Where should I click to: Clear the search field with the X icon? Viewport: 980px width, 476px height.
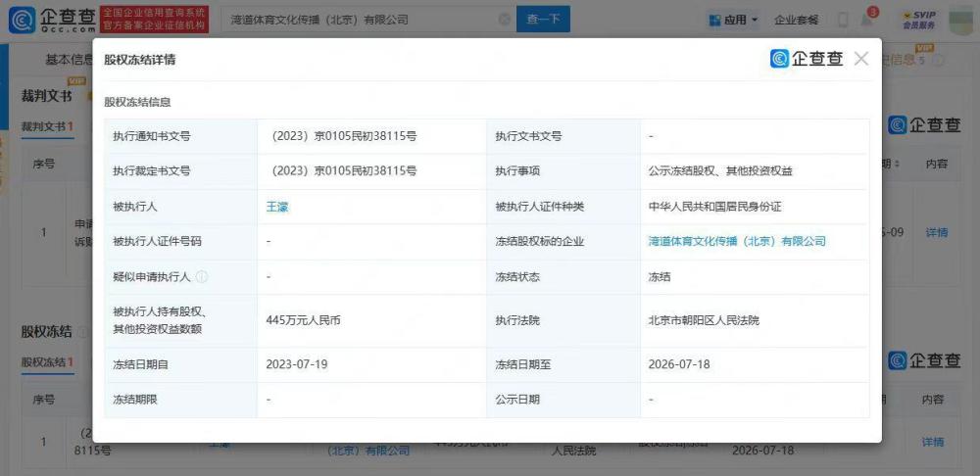505,20
